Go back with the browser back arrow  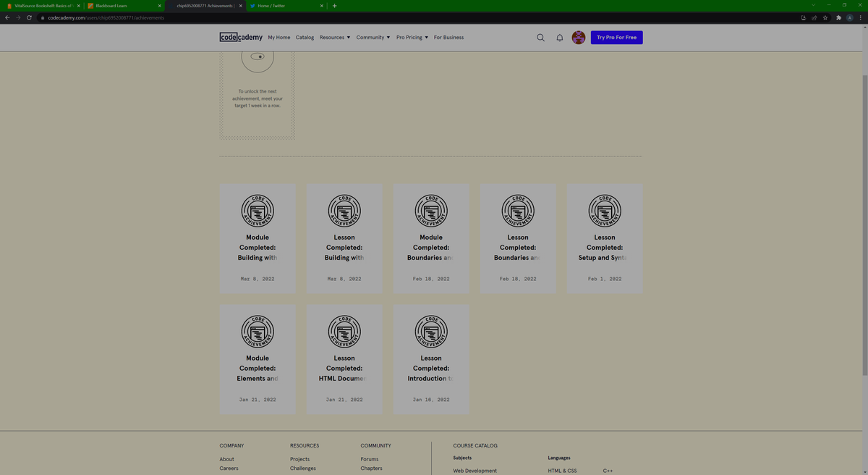(x=7, y=17)
